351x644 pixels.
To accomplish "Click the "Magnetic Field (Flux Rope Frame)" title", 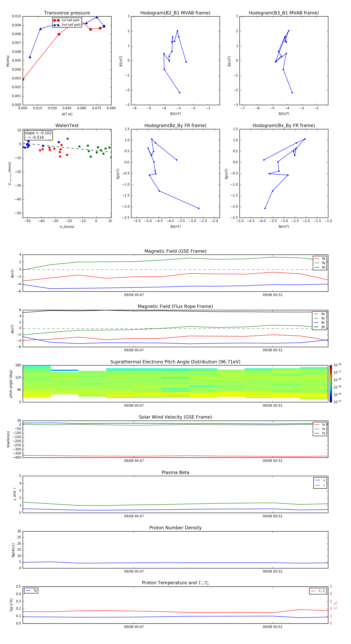I will pyautogui.click(x=175, y=307).
